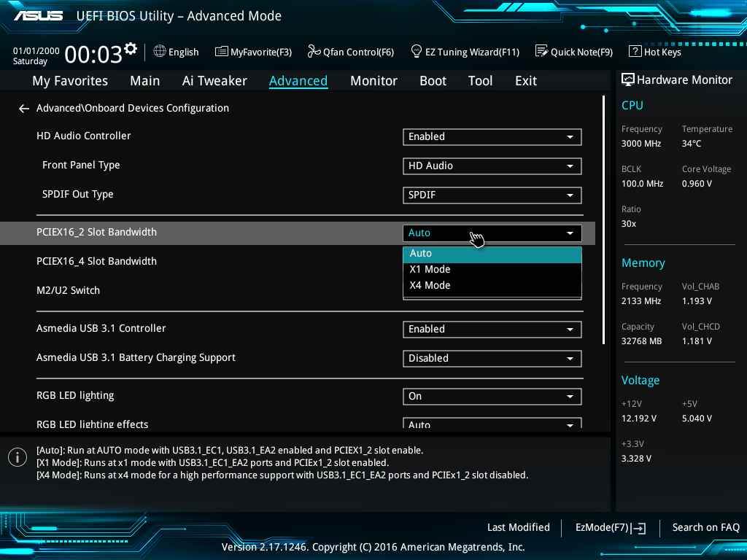The height and width of the screenshot is (560, 747).
Task: Click the MyFavorite list icon
Action: [221, 52]
